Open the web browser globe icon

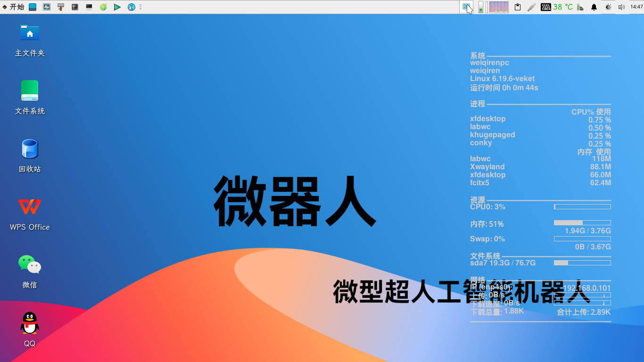coord(132,7)
